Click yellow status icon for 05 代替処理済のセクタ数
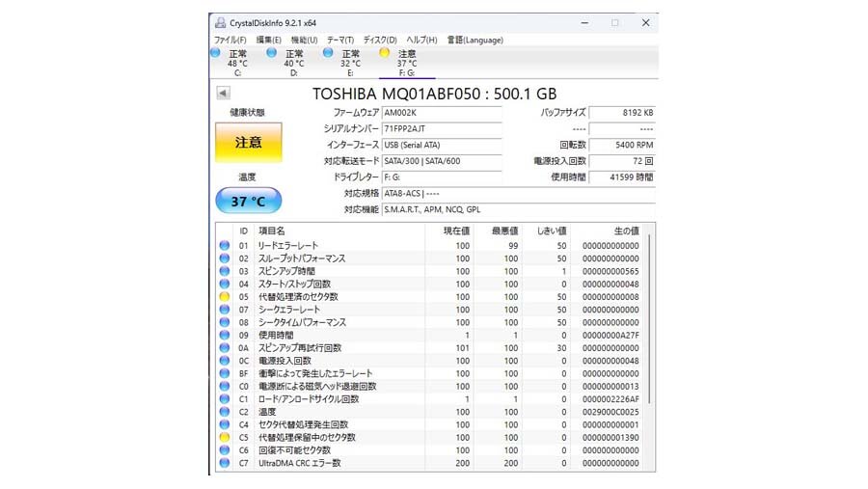The height and width of the screenshot is (489, 868). [224, 296]
